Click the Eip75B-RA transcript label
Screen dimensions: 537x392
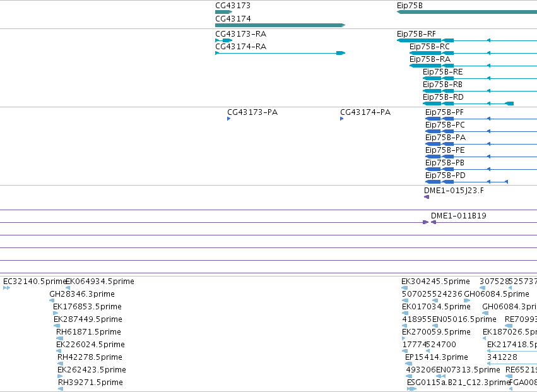(430, 59)
